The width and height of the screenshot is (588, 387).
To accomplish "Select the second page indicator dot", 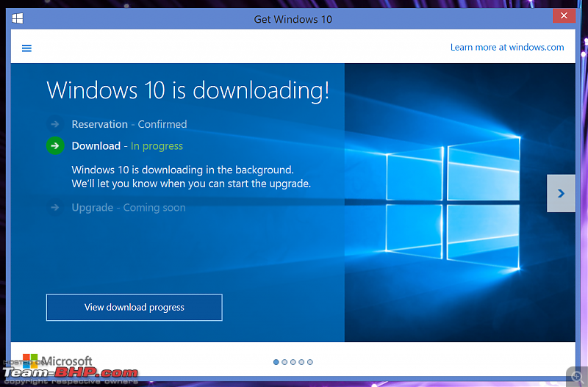I will [x=284, y=362].
